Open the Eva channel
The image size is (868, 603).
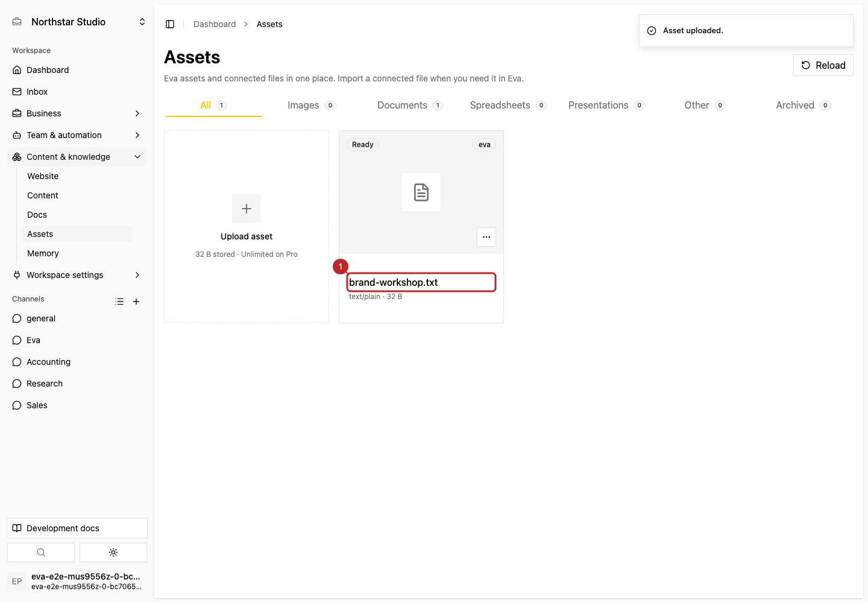(77, 340)
